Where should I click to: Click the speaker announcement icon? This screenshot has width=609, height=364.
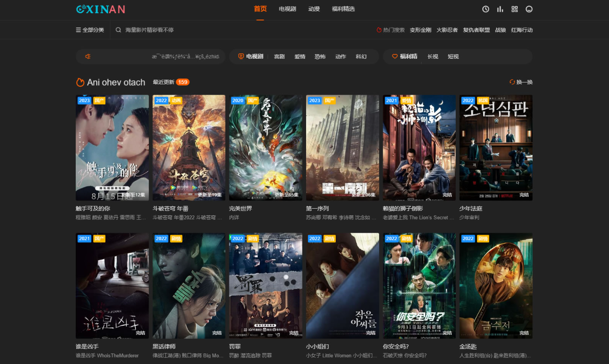point(88,56)
